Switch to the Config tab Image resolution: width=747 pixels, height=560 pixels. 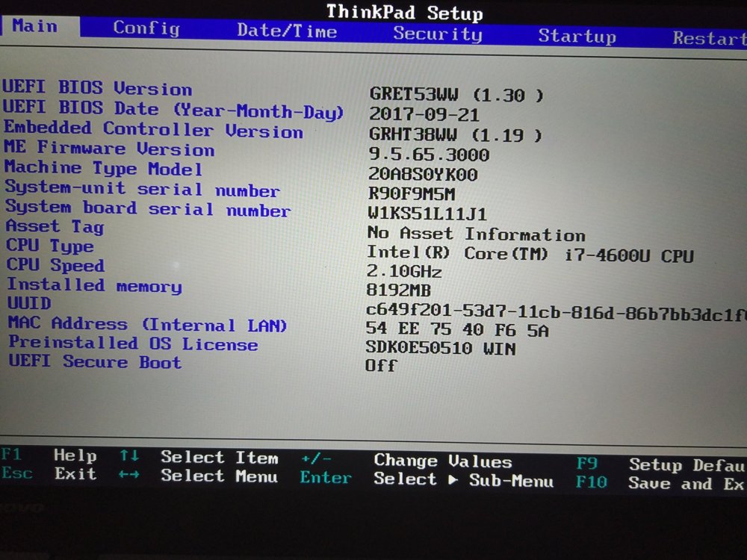pos(146,28)
